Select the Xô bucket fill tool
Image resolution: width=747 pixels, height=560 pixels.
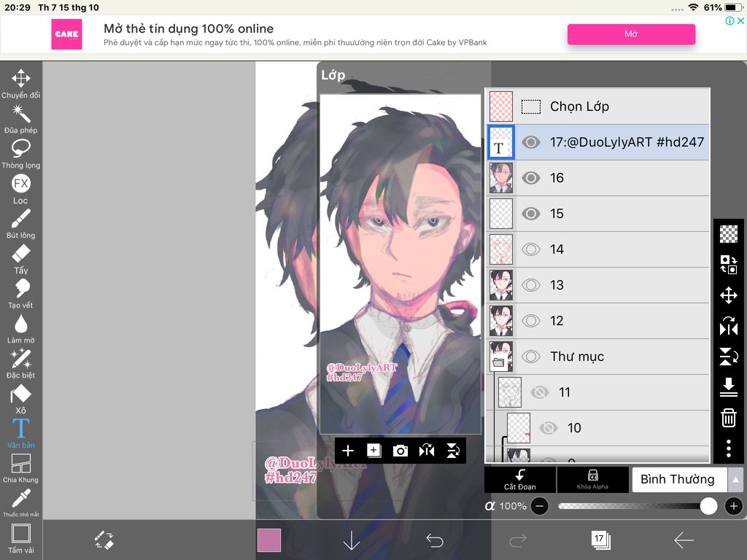tap(21, 399)
